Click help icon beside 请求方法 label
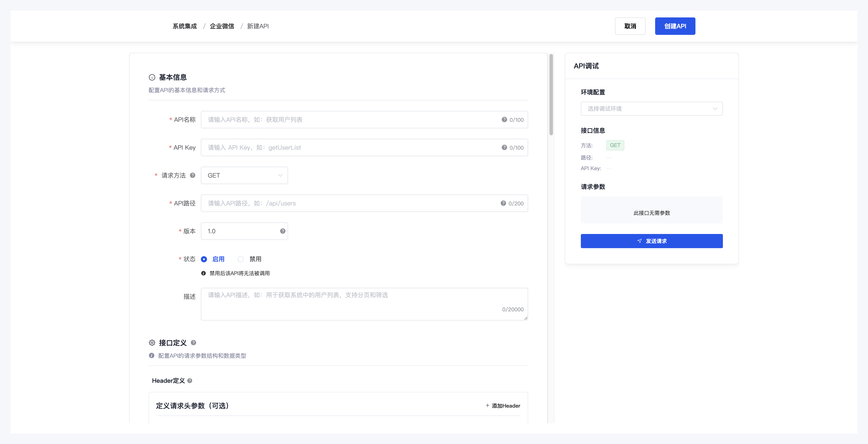 192,175
